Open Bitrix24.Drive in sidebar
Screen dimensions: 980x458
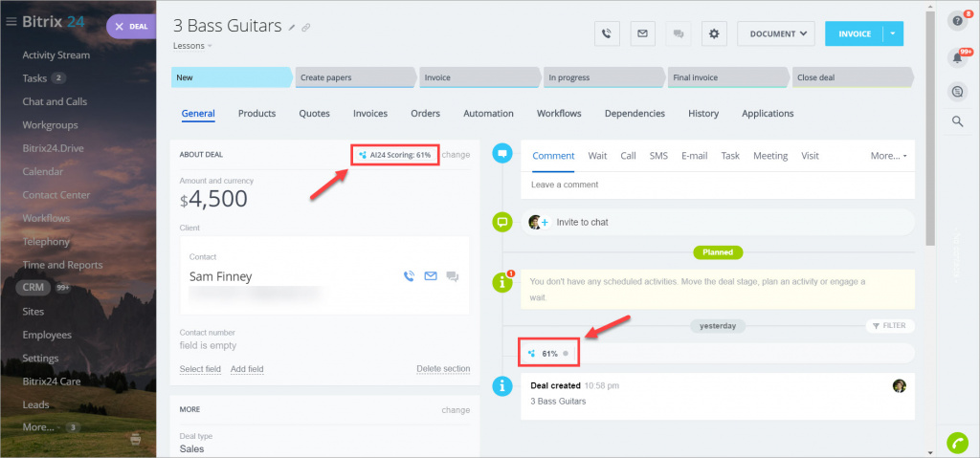coord(54,148)
